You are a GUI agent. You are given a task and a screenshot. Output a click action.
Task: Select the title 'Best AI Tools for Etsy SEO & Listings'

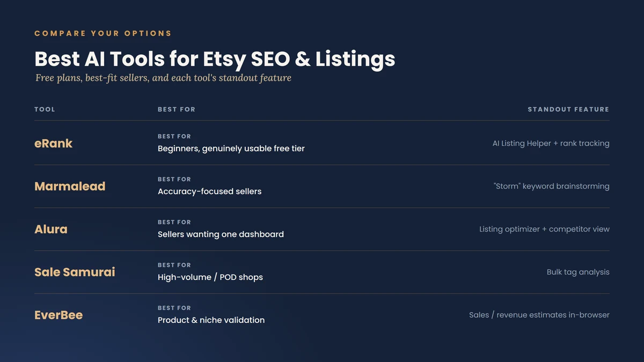click(x=215, y=59)
